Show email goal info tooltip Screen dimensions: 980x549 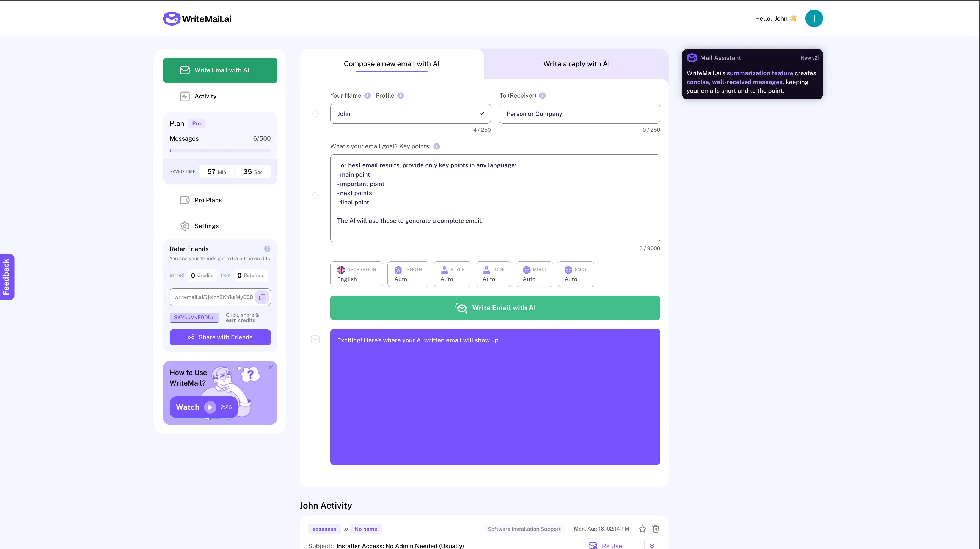tap(437, 146)
